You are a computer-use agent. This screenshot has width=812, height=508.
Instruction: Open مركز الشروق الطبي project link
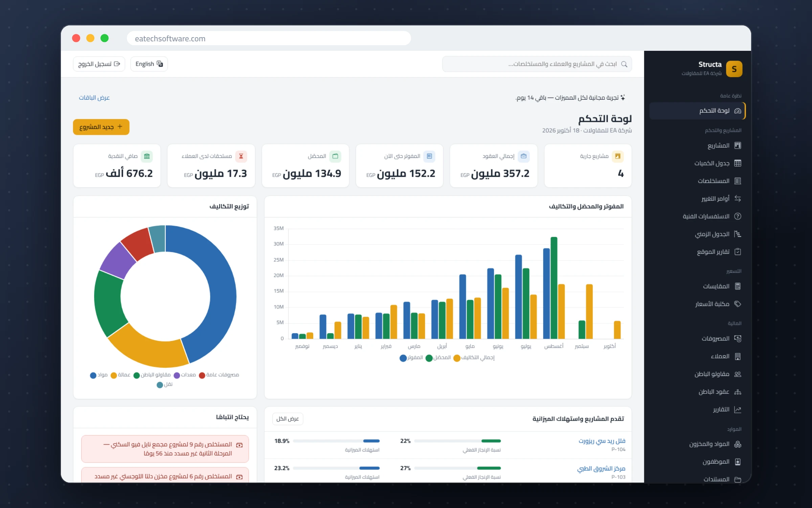[601, 468]
